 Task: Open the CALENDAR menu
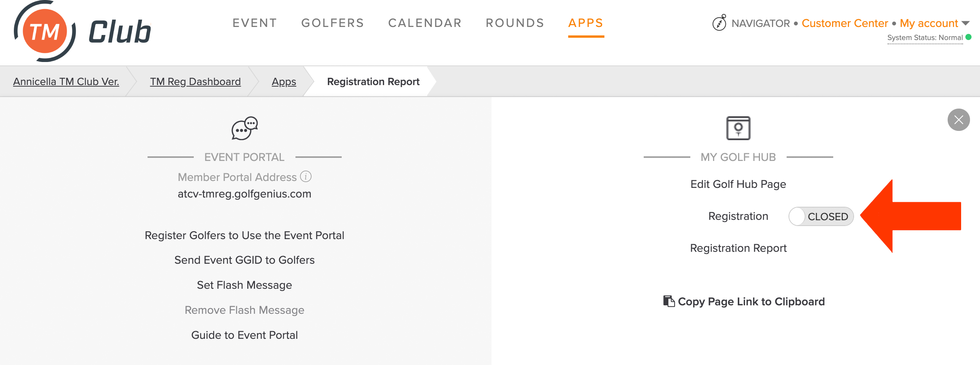(425, 23)
